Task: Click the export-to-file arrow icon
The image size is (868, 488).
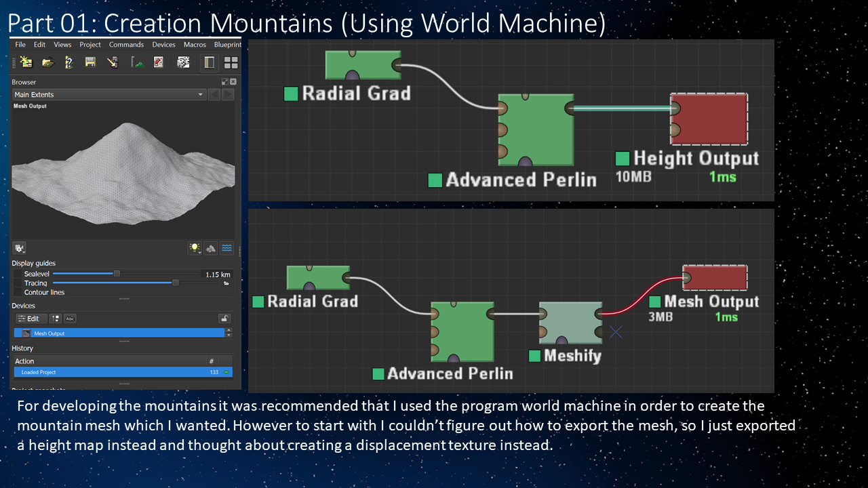Action: coord(113,62)
